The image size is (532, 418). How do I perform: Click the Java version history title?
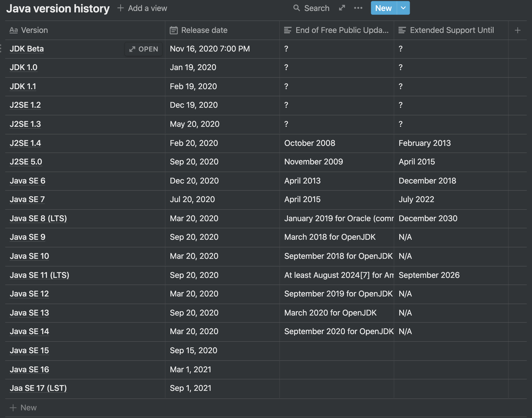pos(58,9)
